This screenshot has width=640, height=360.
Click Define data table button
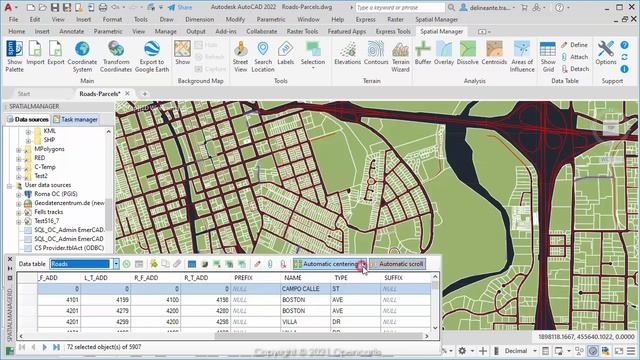click(575, 44)
